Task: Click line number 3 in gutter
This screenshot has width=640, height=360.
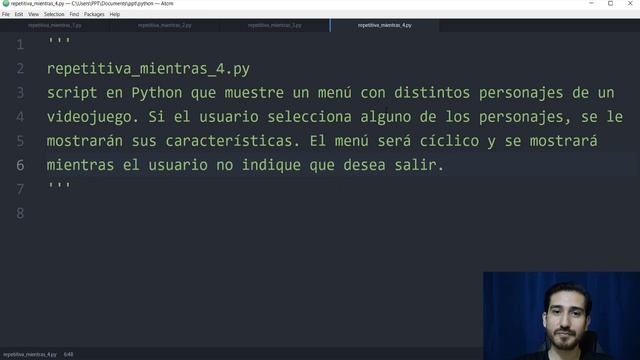Action: [20, 93]
